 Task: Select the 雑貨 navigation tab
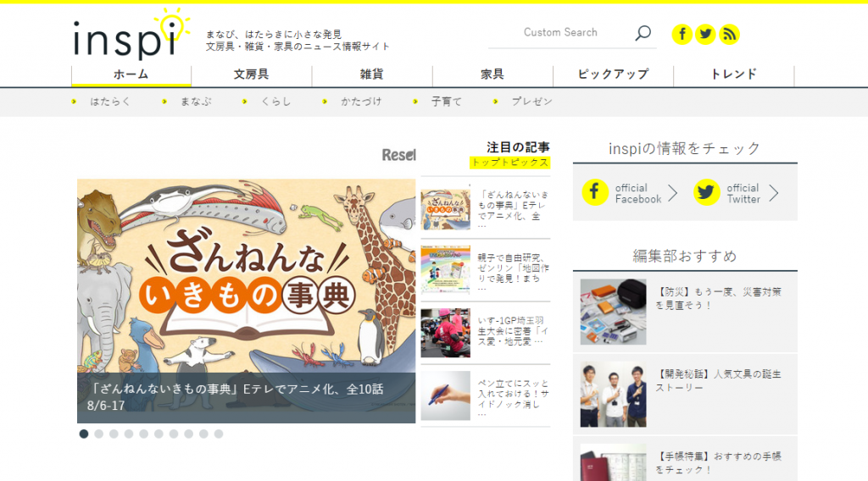(372, 75)
